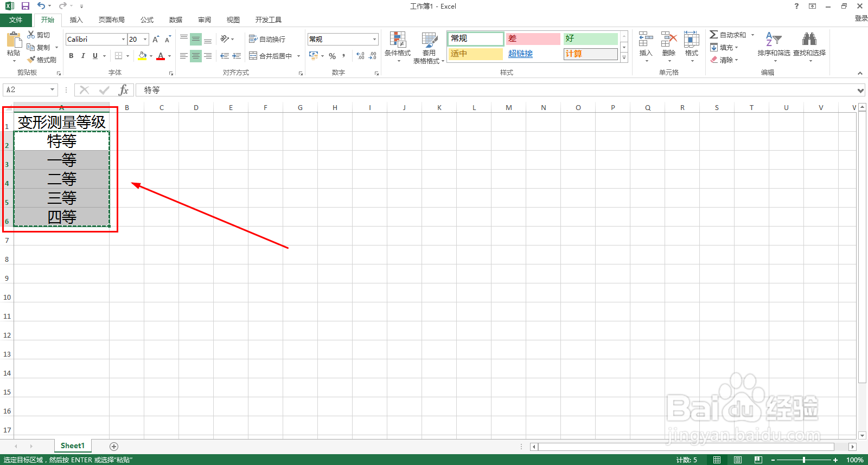
Task: Decrease decimal places icon
Action: click(373, 56)
